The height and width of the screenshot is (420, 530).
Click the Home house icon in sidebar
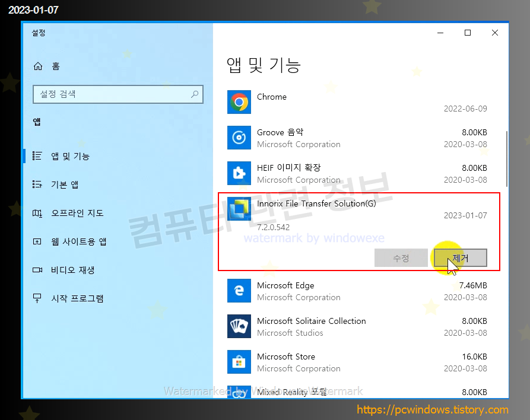click(x=38, y=66)
